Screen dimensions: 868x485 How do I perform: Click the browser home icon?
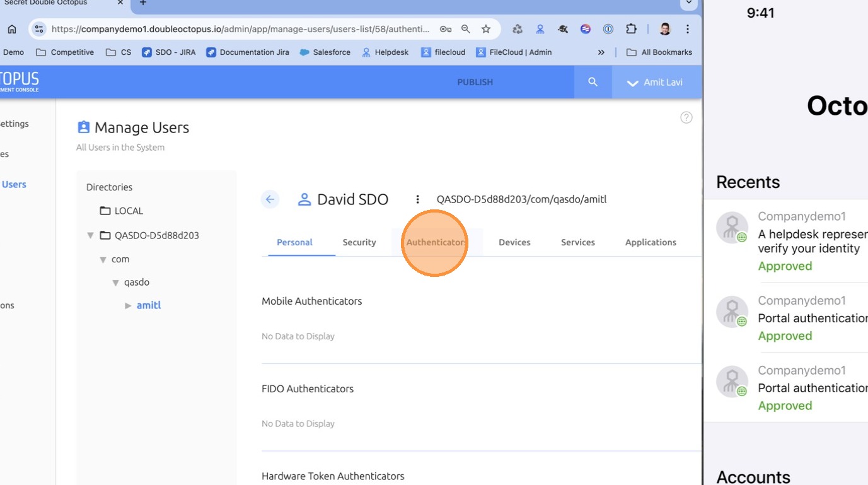pos(12,29)
